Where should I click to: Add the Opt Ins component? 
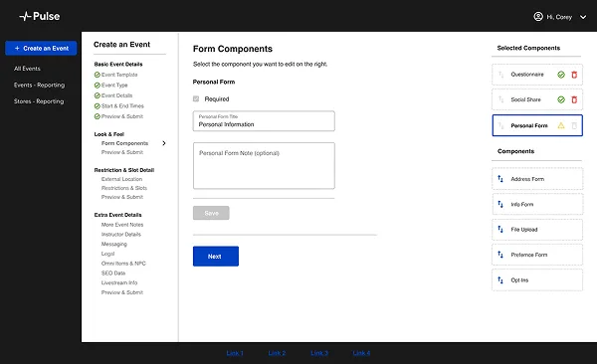coord(537,280)
